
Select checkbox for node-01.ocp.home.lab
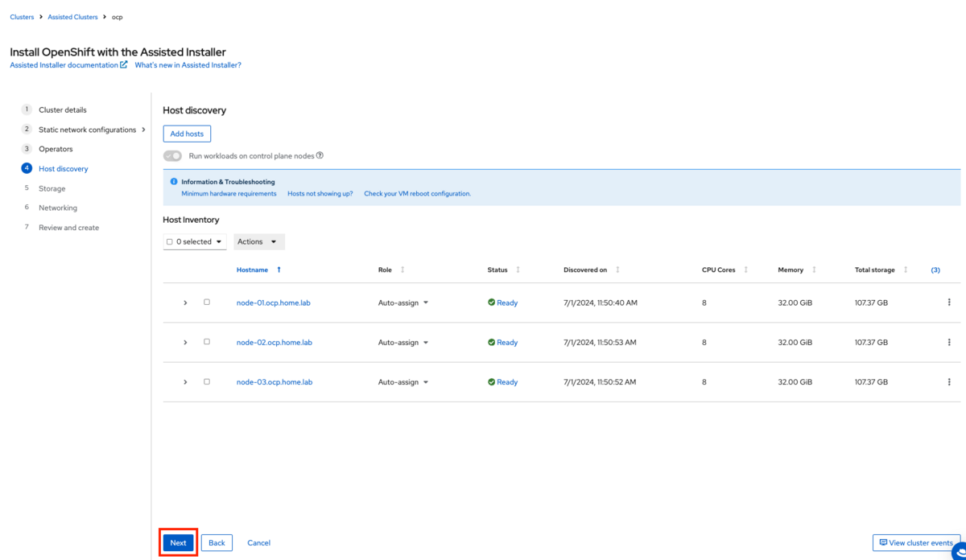tap(207, 303)
